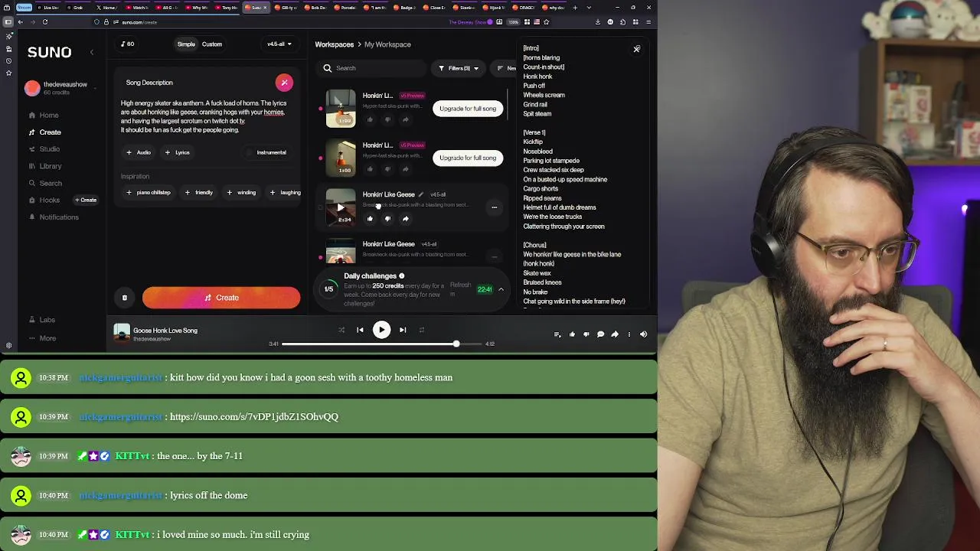Click the 60 credits music note indicator

(x=128, y=44)
